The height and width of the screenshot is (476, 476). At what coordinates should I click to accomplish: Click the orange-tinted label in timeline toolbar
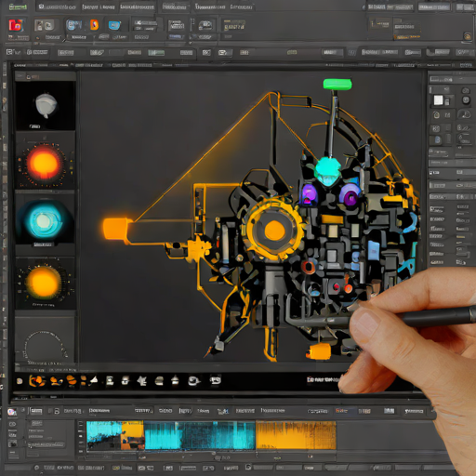click(341, 411)
